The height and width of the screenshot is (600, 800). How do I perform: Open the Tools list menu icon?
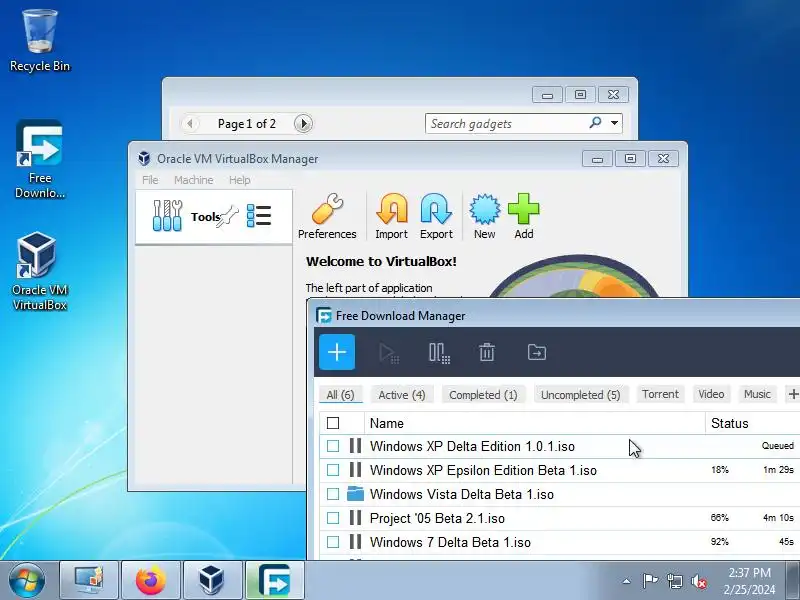[x=259, y=216]
